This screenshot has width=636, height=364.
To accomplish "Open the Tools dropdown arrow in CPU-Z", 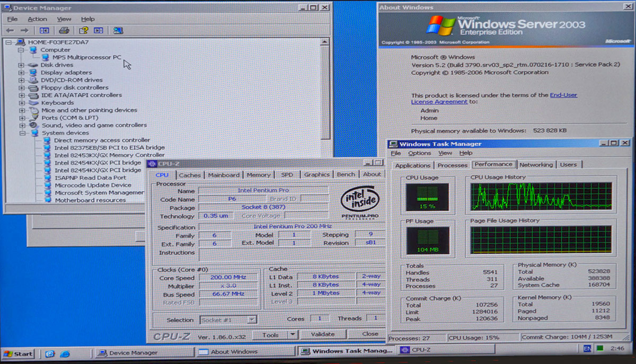I will (293, 334).
